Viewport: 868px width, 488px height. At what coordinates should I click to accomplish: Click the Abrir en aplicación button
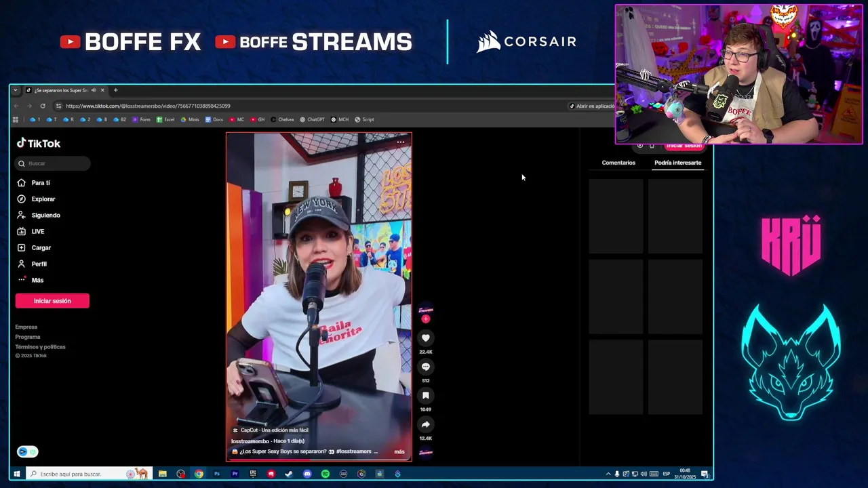(x=592, y=106)
